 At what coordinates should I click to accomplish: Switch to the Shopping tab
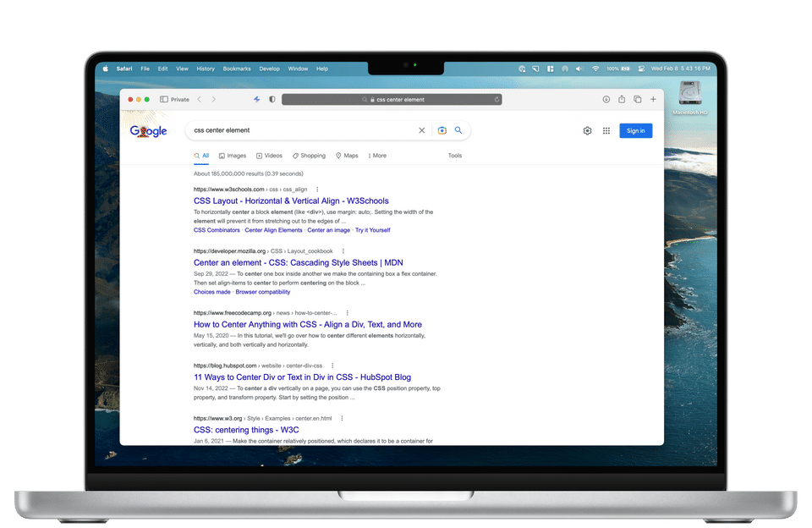tap(310, 156)
